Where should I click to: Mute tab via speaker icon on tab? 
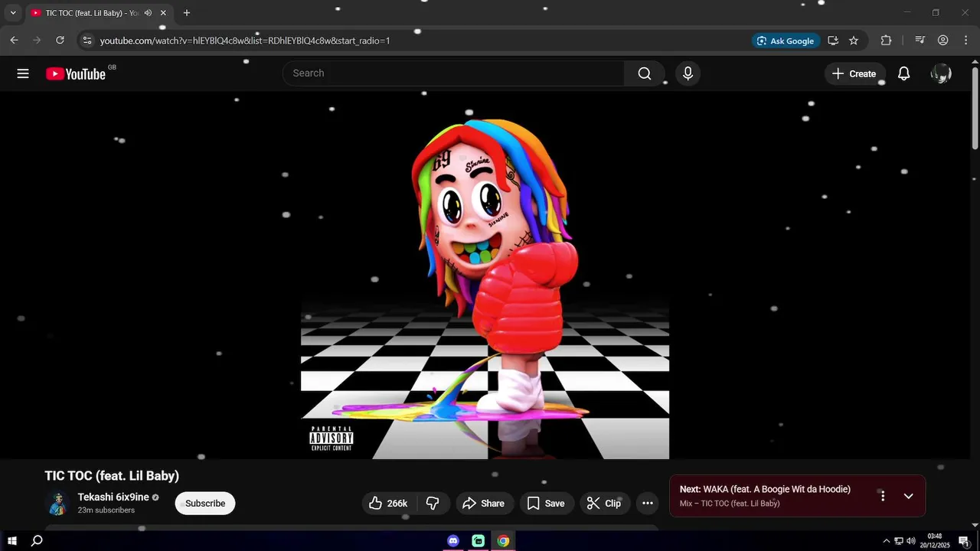click(148, 13)
